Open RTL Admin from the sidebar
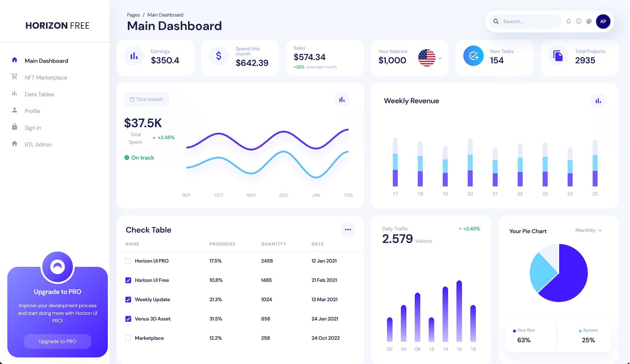This screenshot has width=630, height=364. (38, 144)
